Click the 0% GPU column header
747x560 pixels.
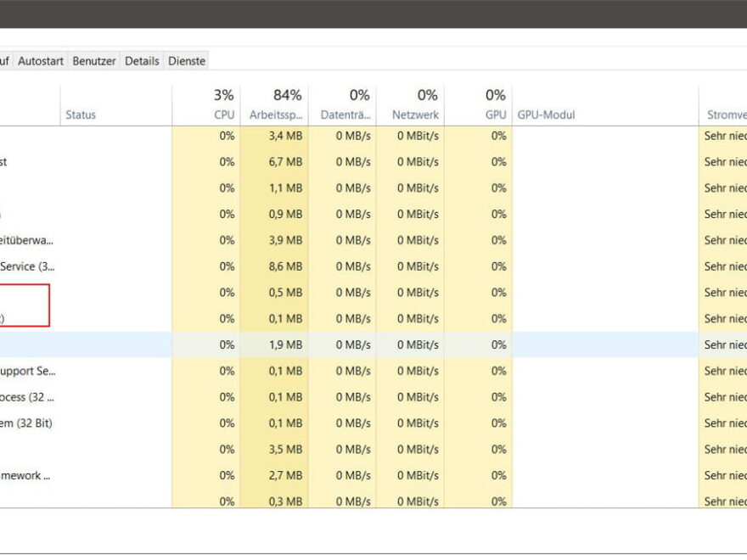(x=478, y=106)
